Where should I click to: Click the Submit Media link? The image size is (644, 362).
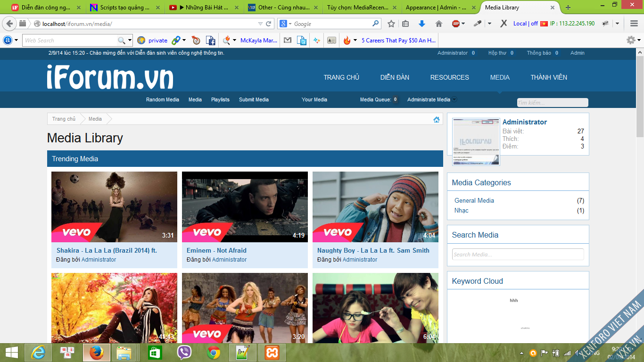click(x=254, y=99)
